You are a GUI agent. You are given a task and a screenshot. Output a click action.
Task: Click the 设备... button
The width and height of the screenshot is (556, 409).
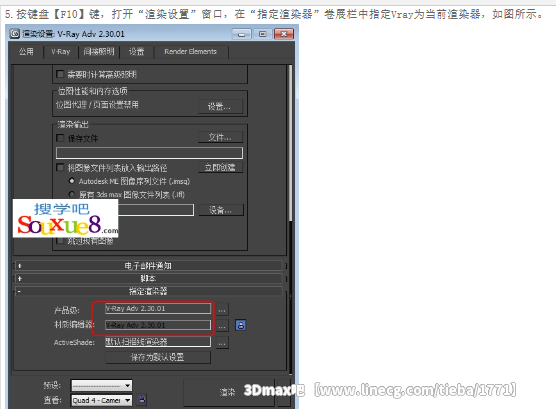[x=221, y=210]
